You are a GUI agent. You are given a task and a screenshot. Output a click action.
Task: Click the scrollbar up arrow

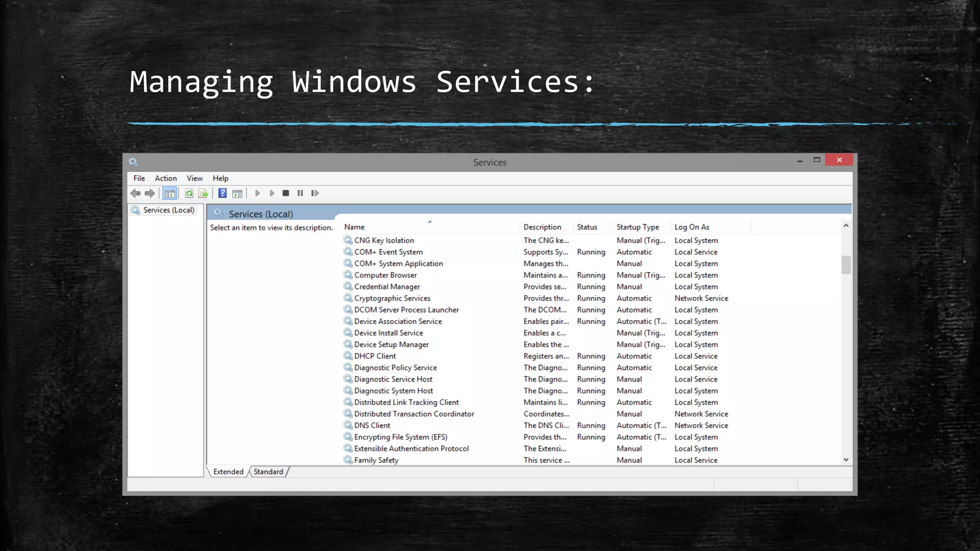[846, 225]
